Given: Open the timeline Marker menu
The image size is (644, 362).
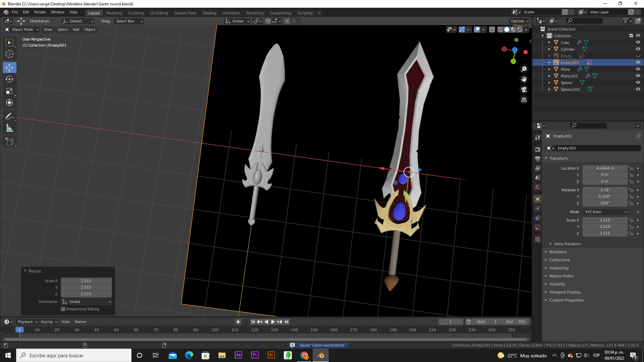Looking at the screenshot, I should [x=80, y=322].
